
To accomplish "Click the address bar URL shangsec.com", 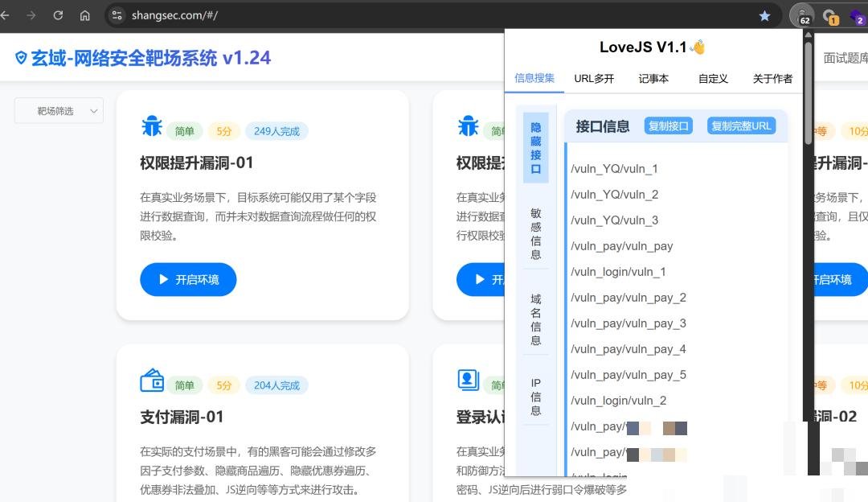I will (174, 15).
